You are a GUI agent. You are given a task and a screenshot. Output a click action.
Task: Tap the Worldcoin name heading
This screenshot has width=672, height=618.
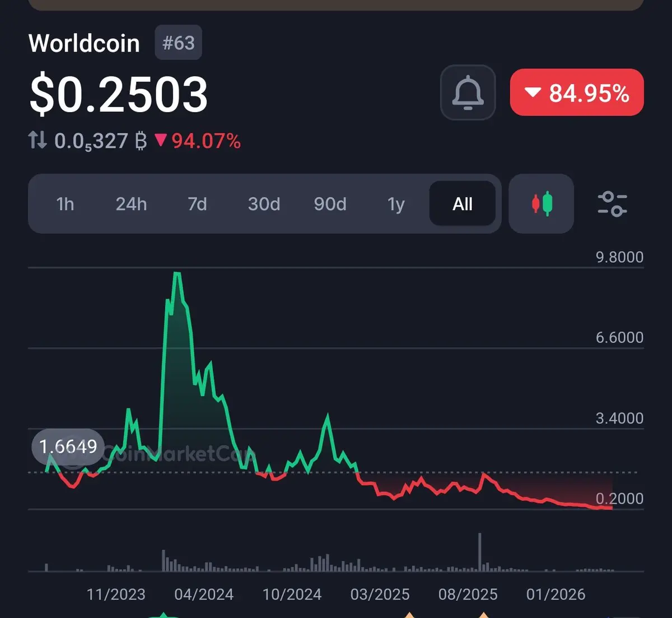click(84, 43)
